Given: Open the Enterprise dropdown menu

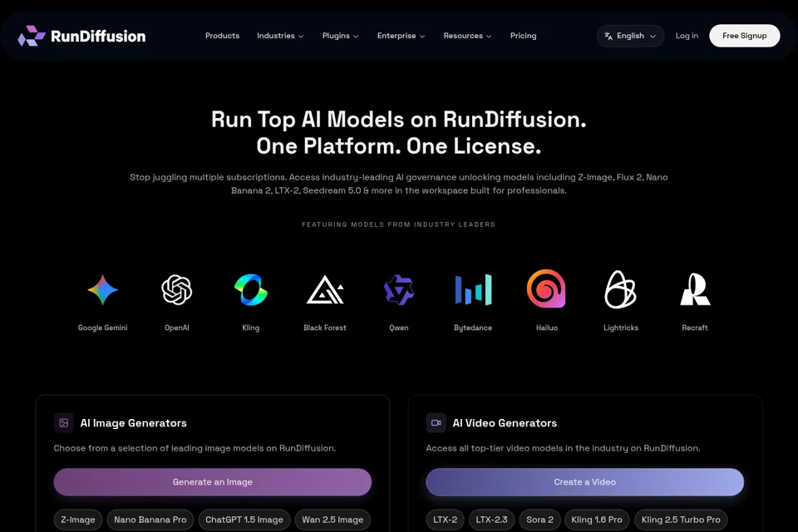Looking at the screenshot, I should click(401, 36).
